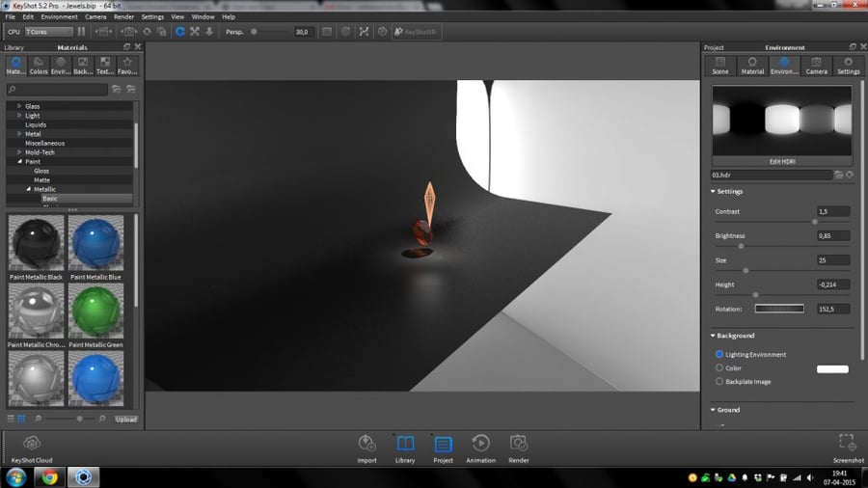Select Backplate Image background option

coord(719,381)
